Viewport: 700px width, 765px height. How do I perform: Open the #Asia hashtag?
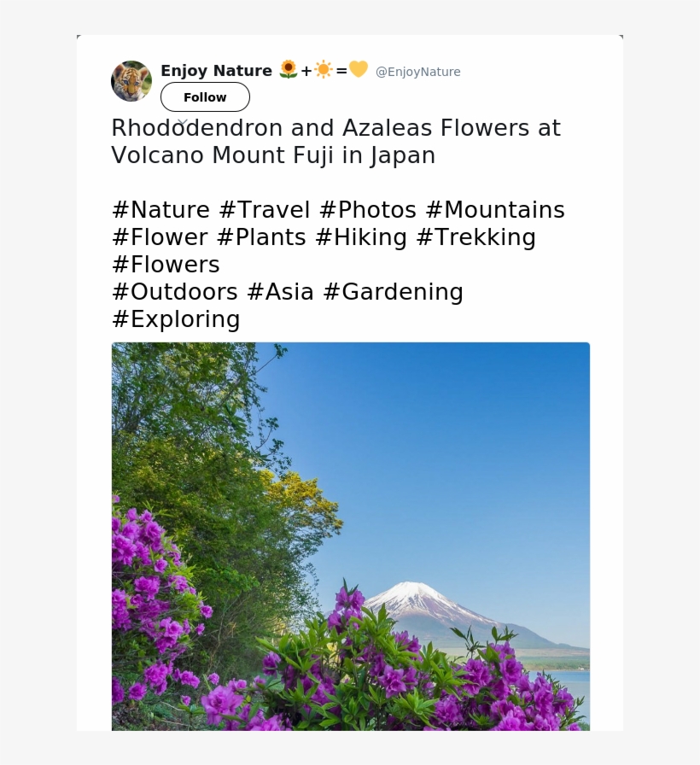pyautogui.click(x=281, y=291)
